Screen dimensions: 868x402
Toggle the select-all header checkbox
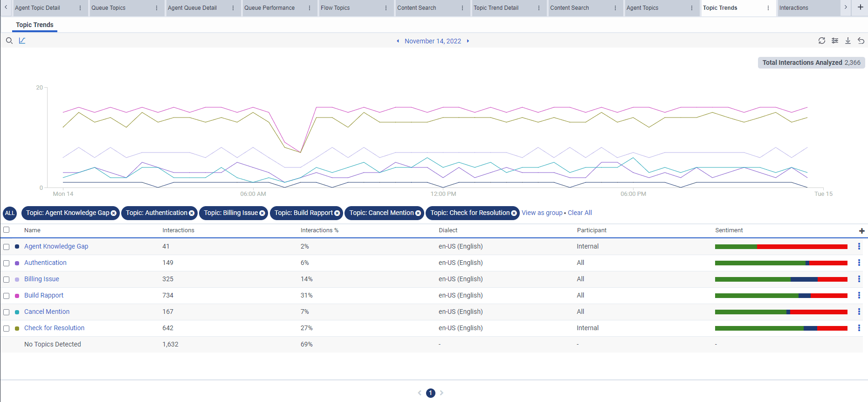tap(7, 230)
